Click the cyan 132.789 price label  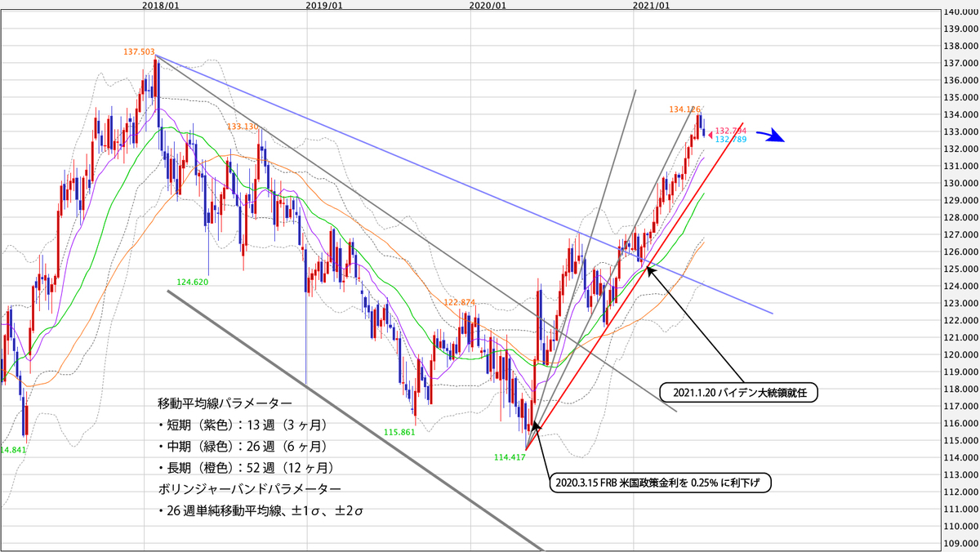[731, 140]
